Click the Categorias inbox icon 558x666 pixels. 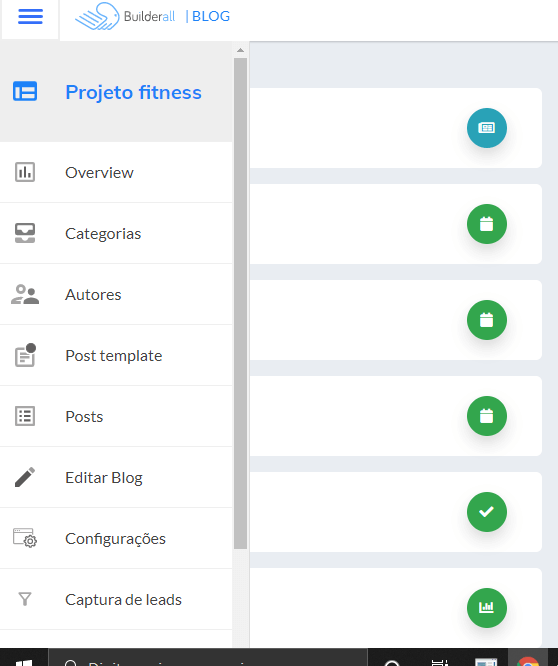25,233
